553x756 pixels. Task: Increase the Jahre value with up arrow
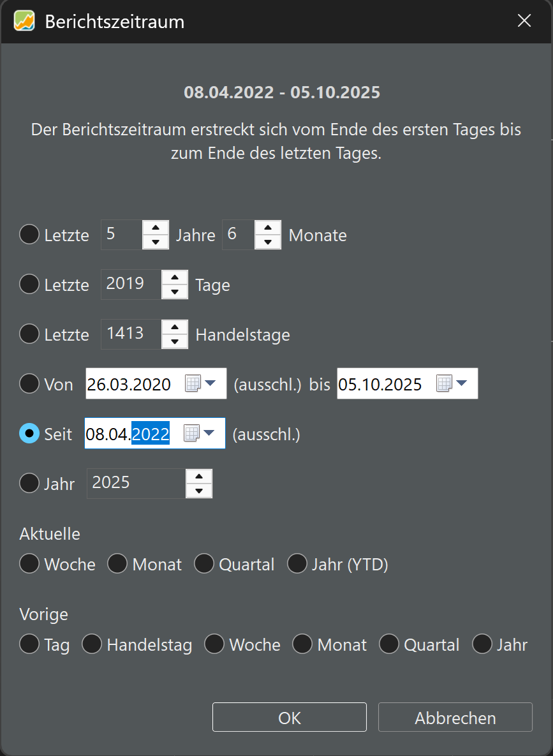pos(156,228)
